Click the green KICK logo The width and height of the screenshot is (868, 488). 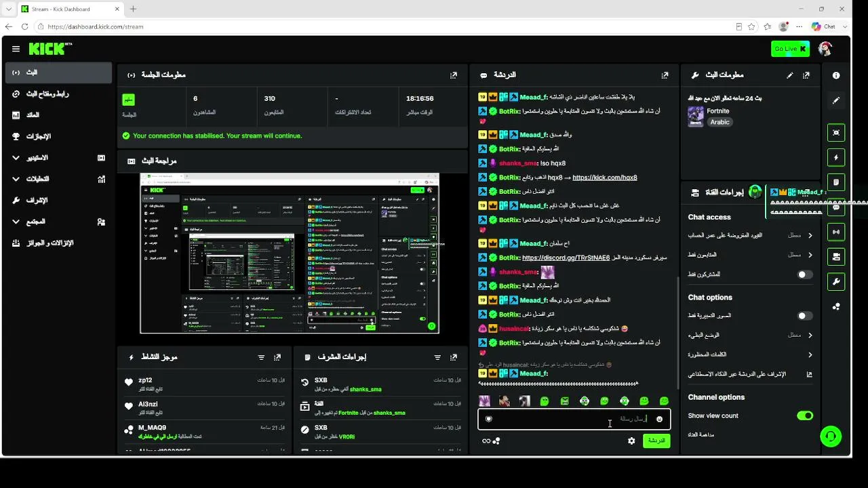(x=49, y=49)
